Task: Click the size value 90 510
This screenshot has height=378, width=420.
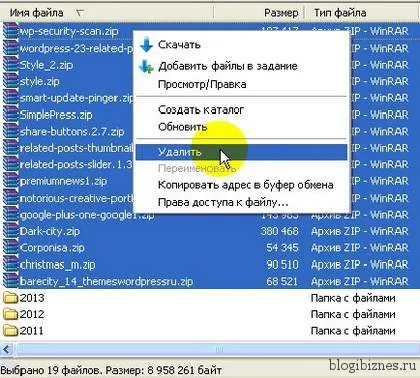Action: click(x=282, y=265)
